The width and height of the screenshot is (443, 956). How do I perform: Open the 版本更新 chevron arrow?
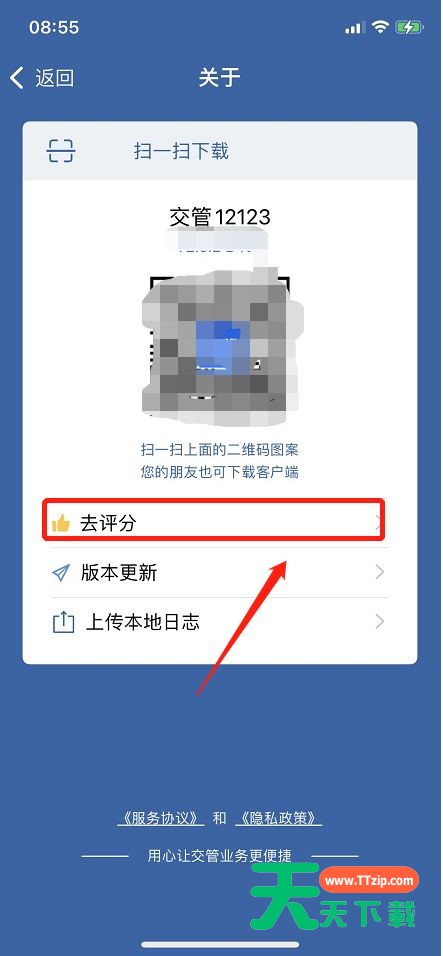380,572
